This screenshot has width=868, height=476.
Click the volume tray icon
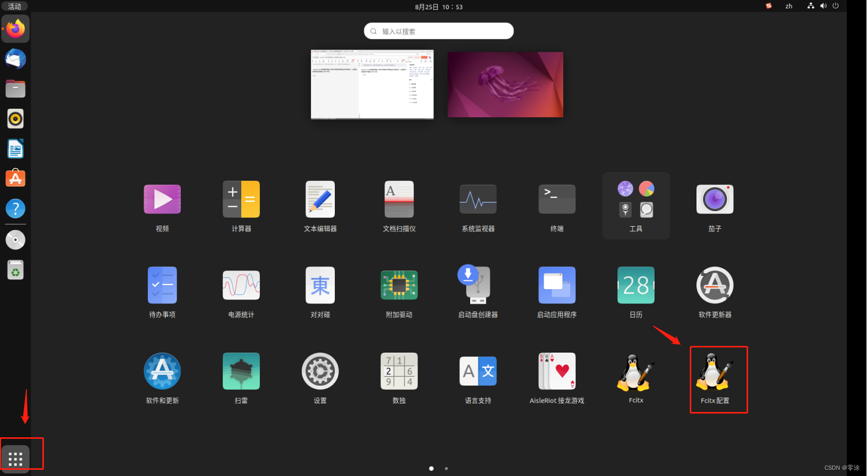click(823, 6)
